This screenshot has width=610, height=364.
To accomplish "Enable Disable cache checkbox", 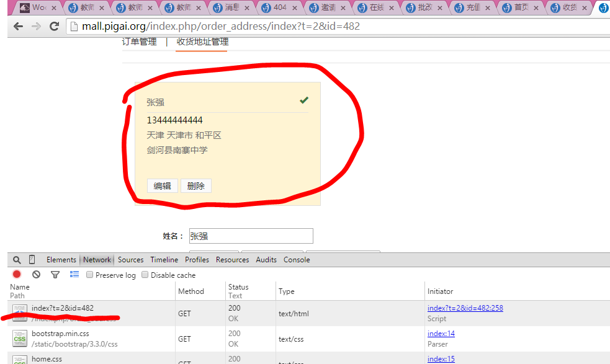I will [x=145, y=275].
